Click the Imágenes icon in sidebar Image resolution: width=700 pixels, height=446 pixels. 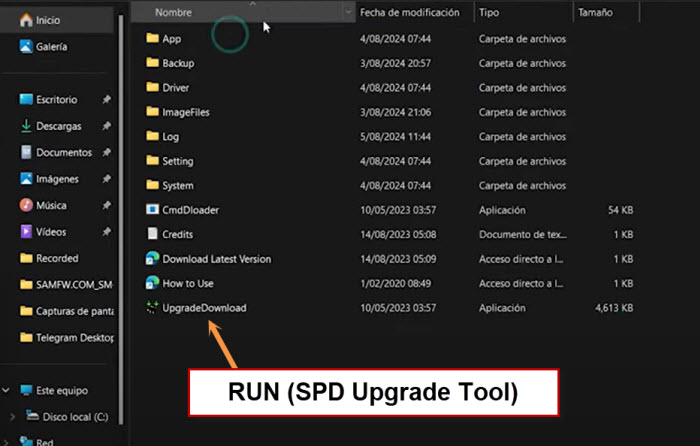pos(26,179)
